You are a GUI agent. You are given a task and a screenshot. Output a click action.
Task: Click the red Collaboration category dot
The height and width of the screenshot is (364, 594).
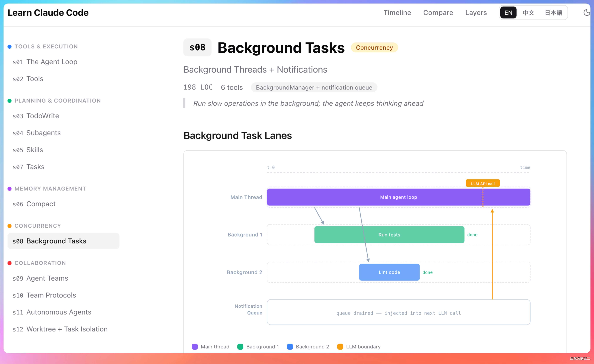[10, 263]
